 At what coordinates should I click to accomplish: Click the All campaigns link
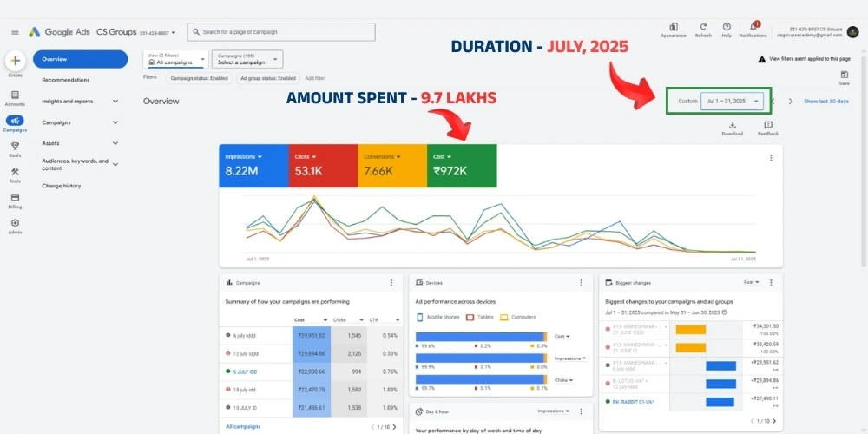click(x=243, y=426)
